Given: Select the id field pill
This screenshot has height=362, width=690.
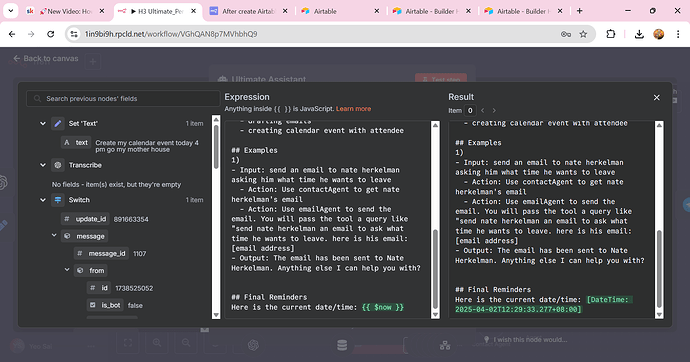Looking at the screenshot, I should coord(99,288).
